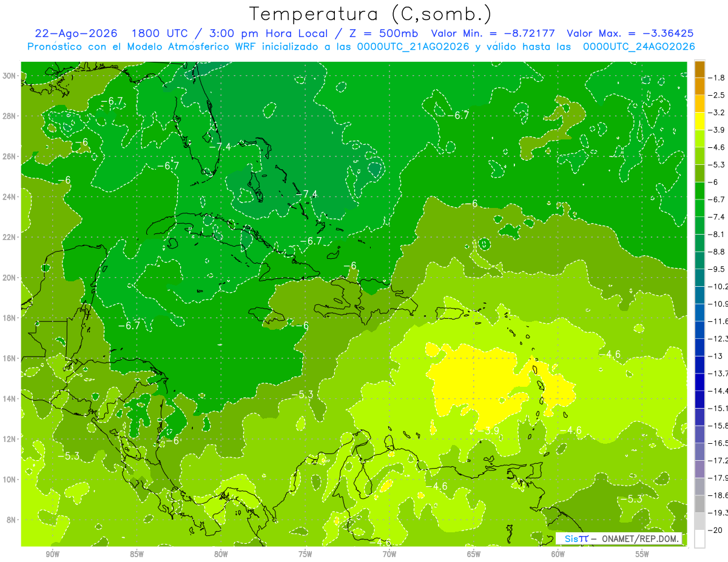Click the title 'Temperatura (C,somb.)'
This screenshot has height=562, width=728.
click(371, 14)
